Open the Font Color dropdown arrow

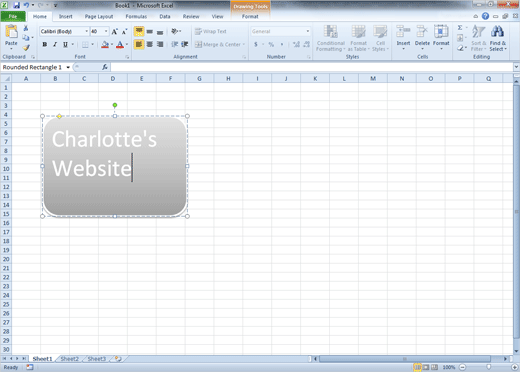pyautogui.click(x=127, y=44)
